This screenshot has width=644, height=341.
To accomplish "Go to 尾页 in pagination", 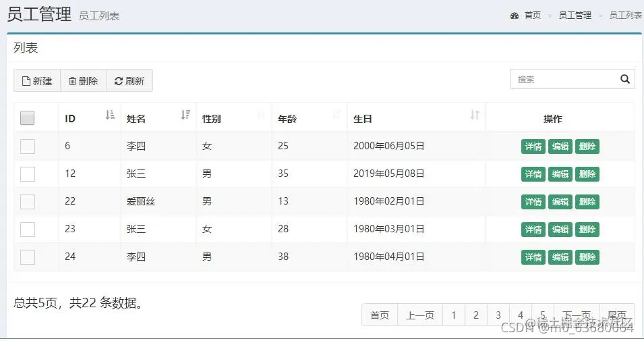I will [x=617, y=315].
